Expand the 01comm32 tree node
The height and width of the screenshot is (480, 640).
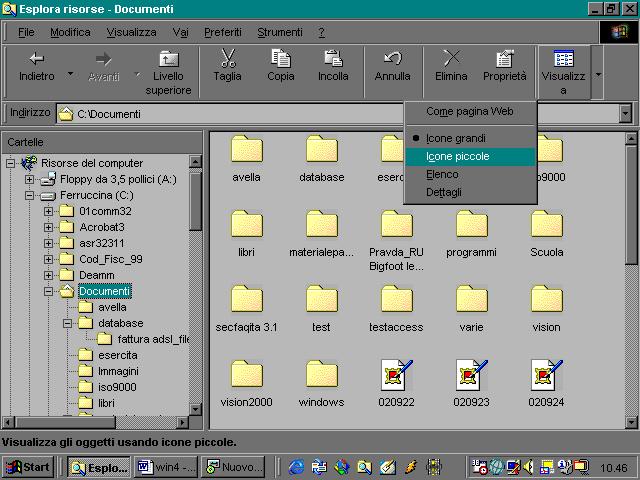click(49, 211)
